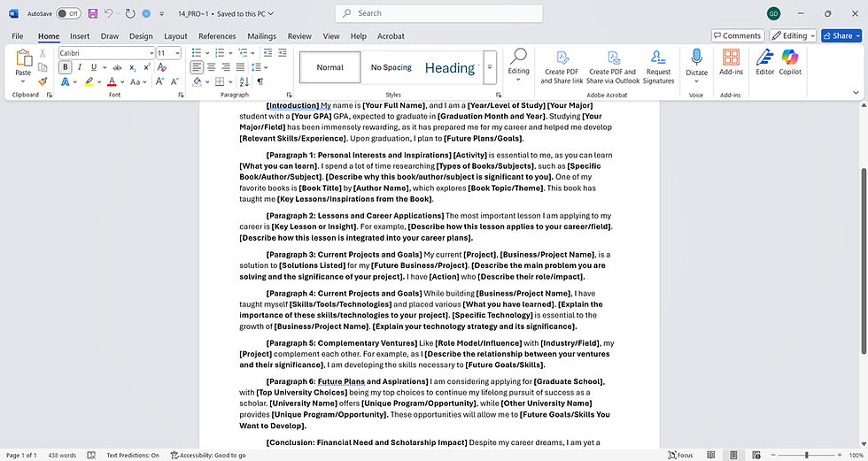Open the font size 11 dropdown
This screenshot has height=461, width=868.
[177, 53]
